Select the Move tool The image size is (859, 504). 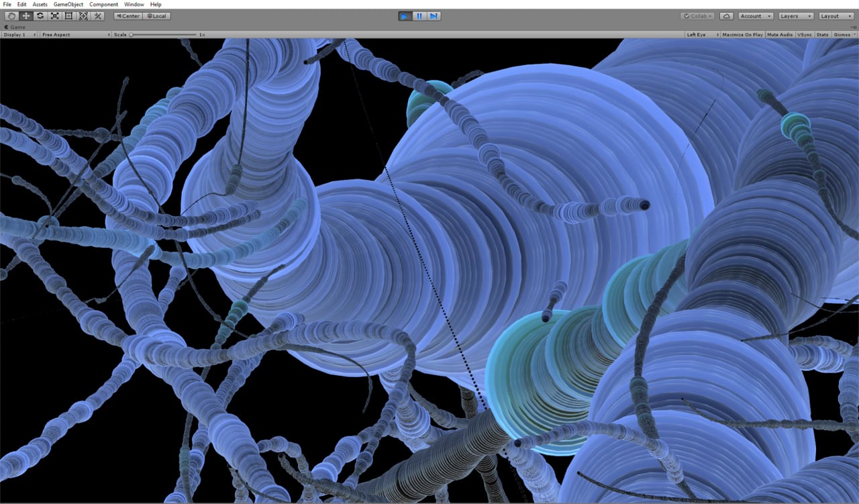pos(26,15)
